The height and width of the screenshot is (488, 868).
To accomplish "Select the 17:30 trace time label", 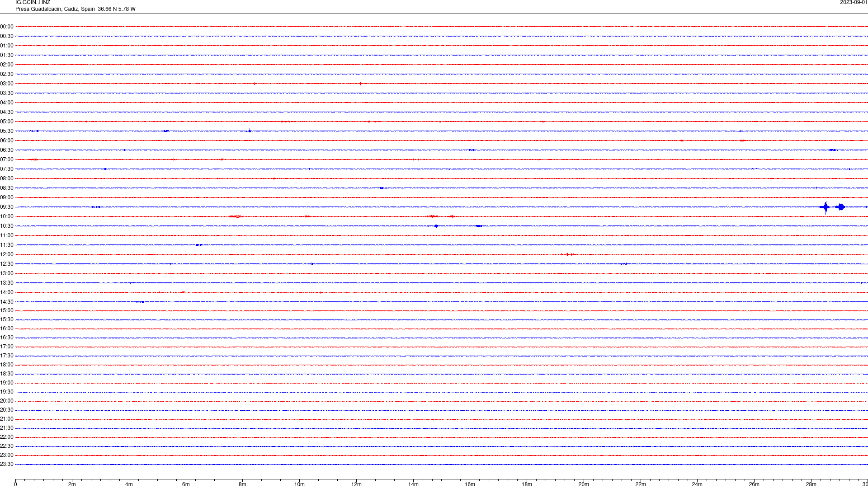I will coord(7,356).
